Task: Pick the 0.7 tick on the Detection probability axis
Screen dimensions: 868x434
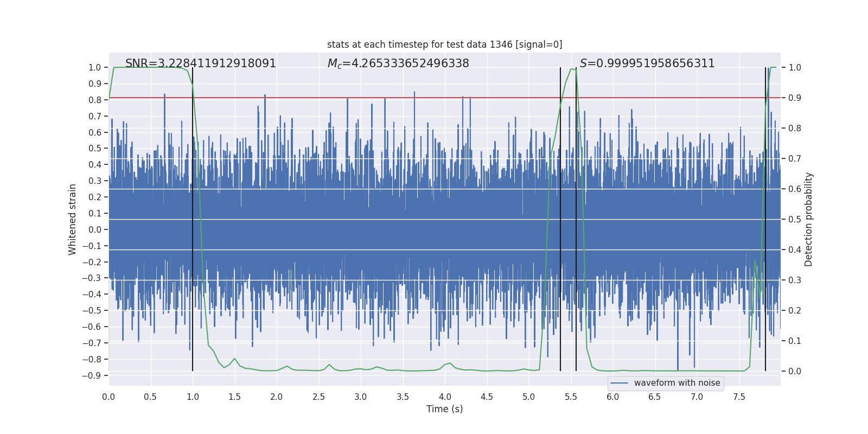Action: 795,159
